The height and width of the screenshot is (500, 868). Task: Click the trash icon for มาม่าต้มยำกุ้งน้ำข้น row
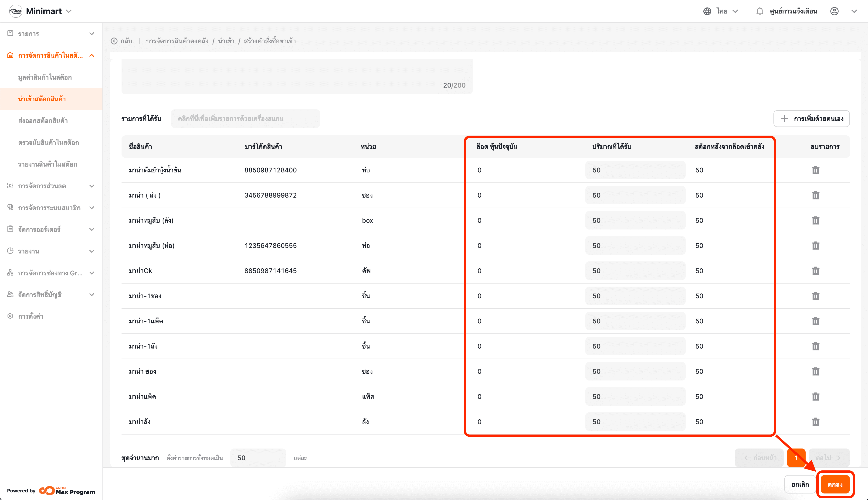coord(815,170)
